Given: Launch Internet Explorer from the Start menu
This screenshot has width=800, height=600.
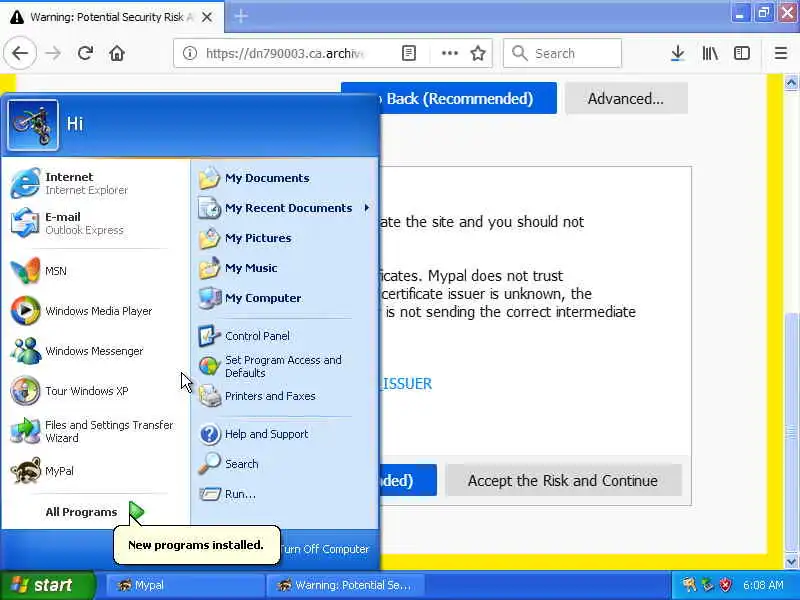Looking at the screenshot, I should (95, 183).
